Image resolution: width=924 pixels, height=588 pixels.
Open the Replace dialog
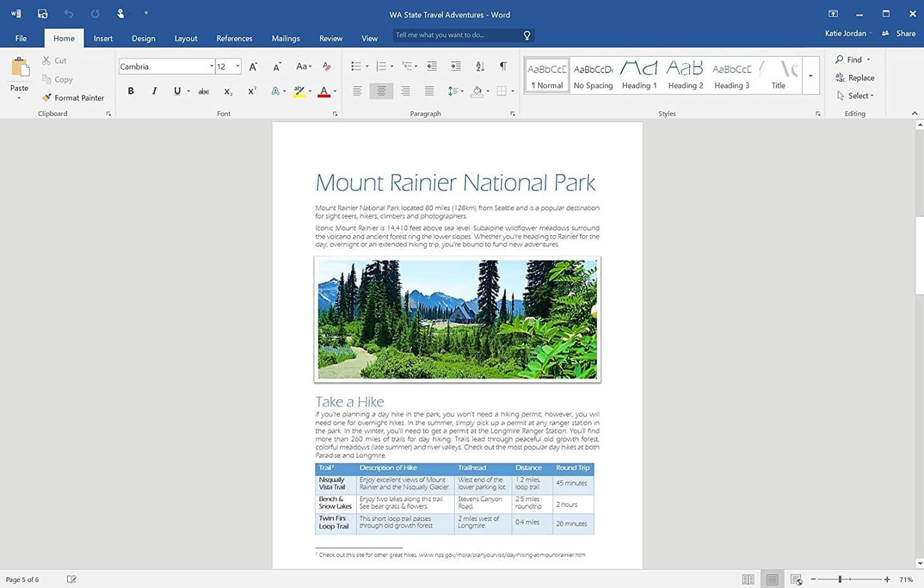pyautogui.click(x=855, y=77)
